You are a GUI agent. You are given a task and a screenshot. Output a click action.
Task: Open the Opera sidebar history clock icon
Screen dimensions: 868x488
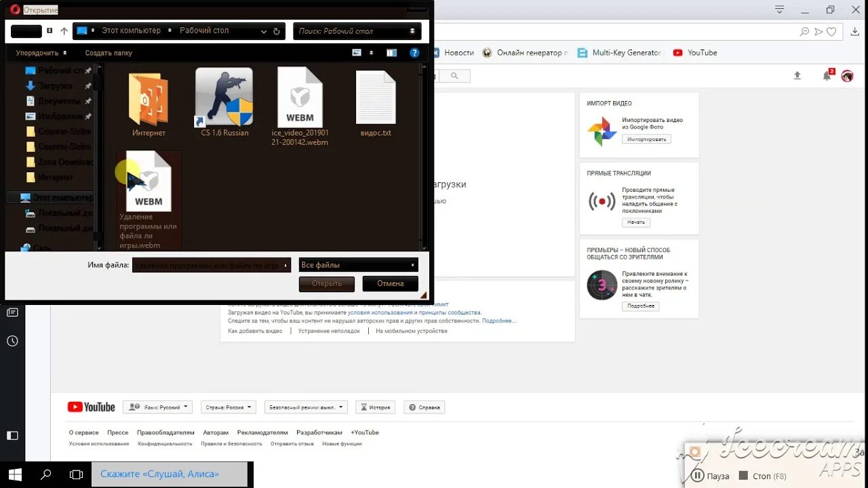click(x=12, y=341)
